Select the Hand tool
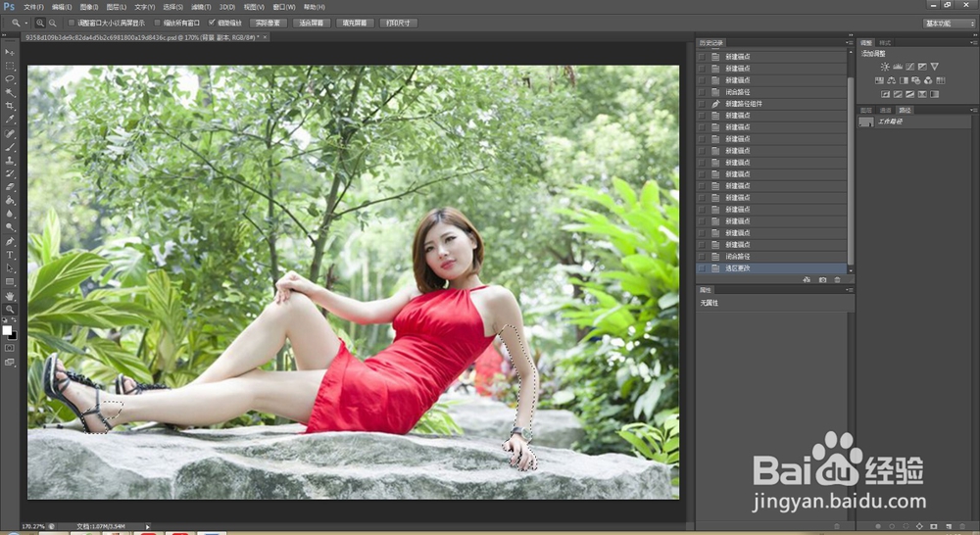Screen dimensions: 980x535 click(10, 296)
